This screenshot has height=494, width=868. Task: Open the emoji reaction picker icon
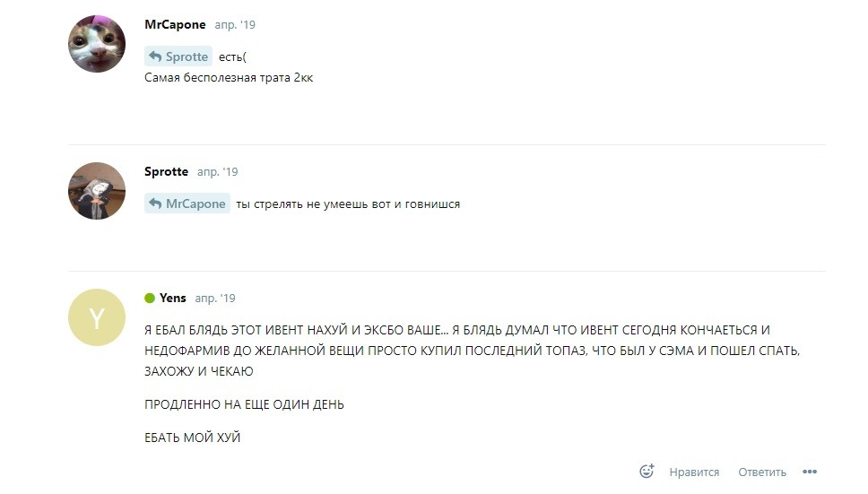[647, 472]
